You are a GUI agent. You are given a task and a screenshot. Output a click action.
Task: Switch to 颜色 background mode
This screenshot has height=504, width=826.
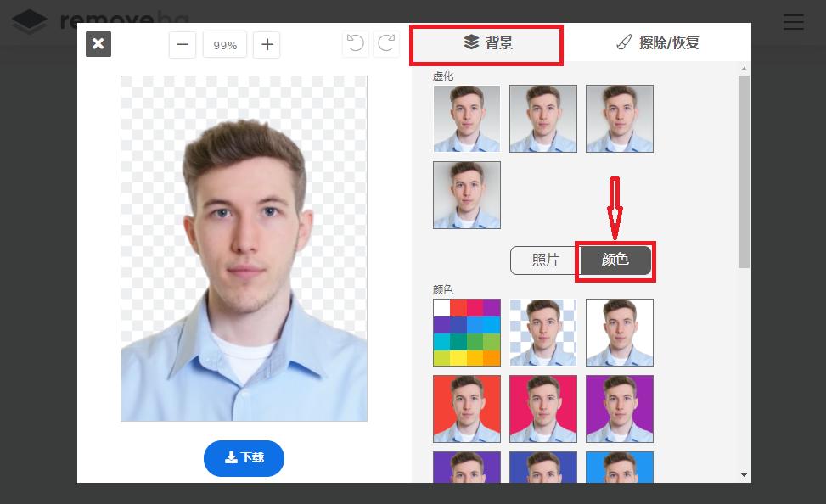coord(615,260)
